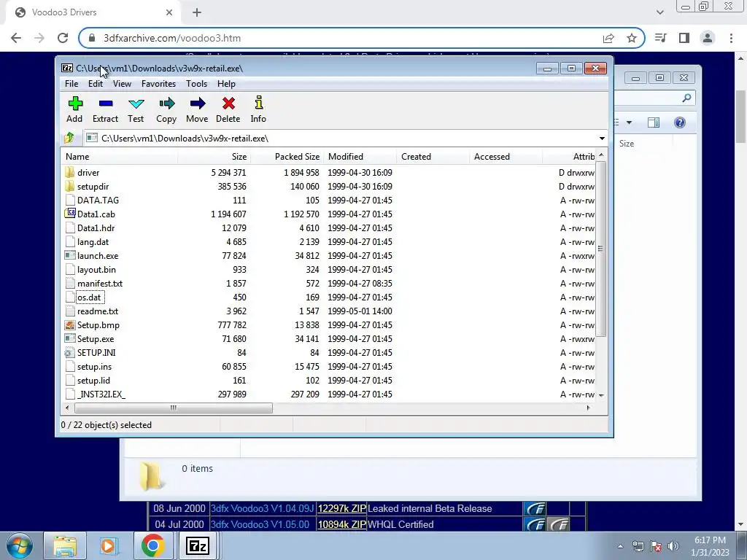
Task: Open the Chrome profile avatar
Action: point(708,38)
